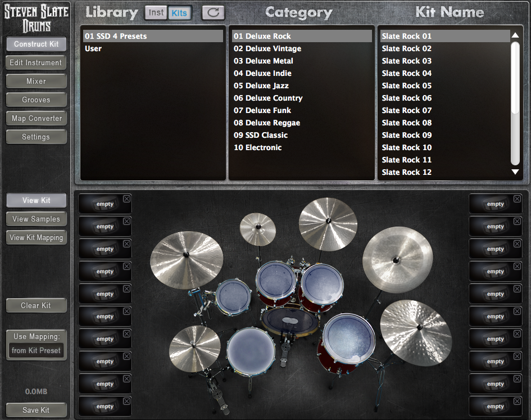Image resolution: width=531 pixels, height=420 pixels.
Task: Load the Slate Rock 01 kit
Action: click(x=445, y=36)
